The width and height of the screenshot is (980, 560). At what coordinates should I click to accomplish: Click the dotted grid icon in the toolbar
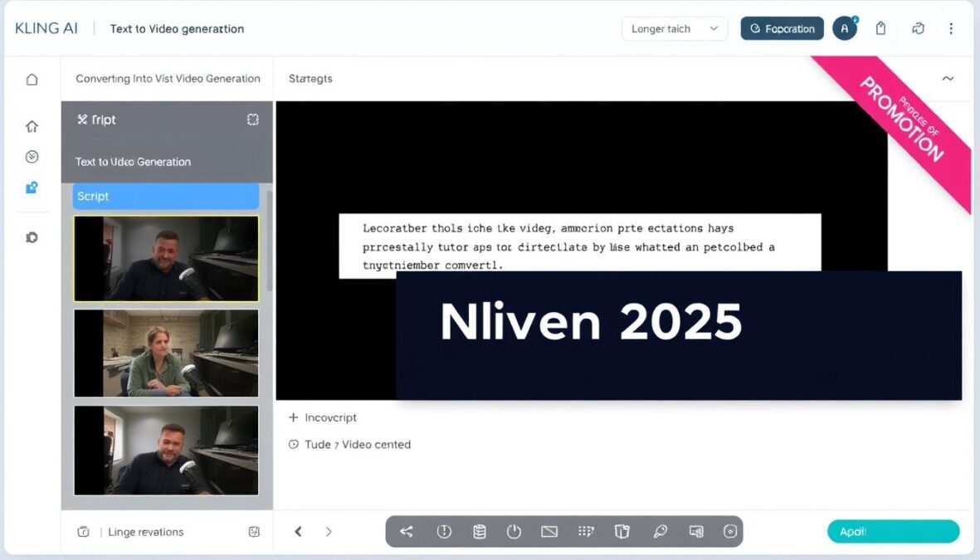586,531
